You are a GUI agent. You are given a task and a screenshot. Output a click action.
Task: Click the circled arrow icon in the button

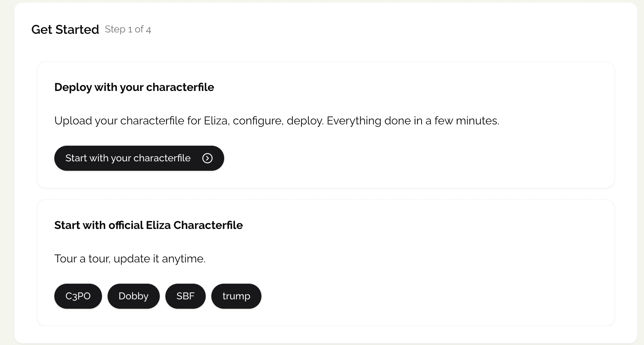[207, 158]
